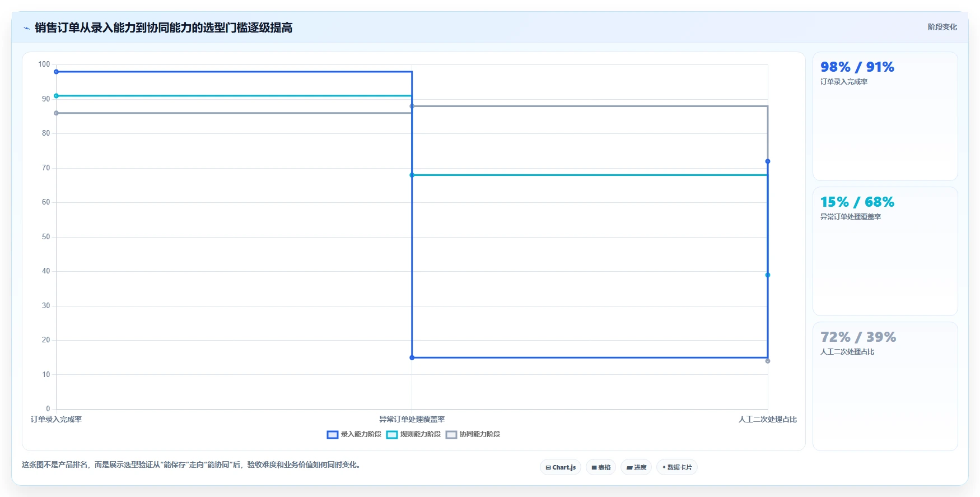Click the gray data point at 88 on 异常订单处理覆盖率
The image size is (980, 497).
pyautogui.click(x=412, y=106)
